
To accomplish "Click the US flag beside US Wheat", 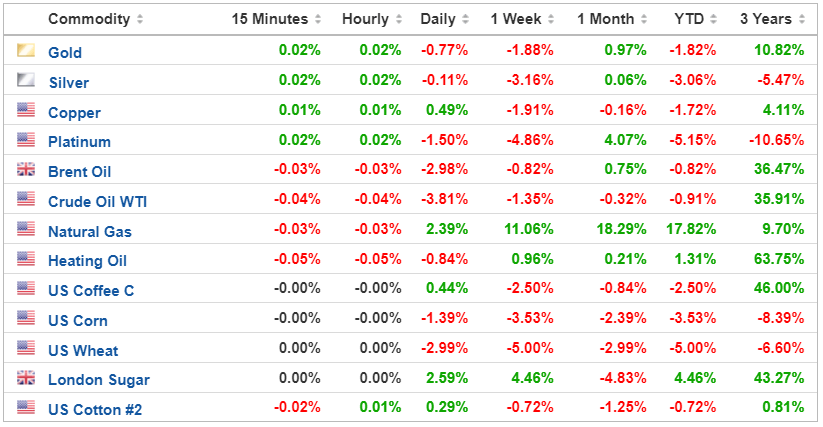I will click(x=26, y=350).
